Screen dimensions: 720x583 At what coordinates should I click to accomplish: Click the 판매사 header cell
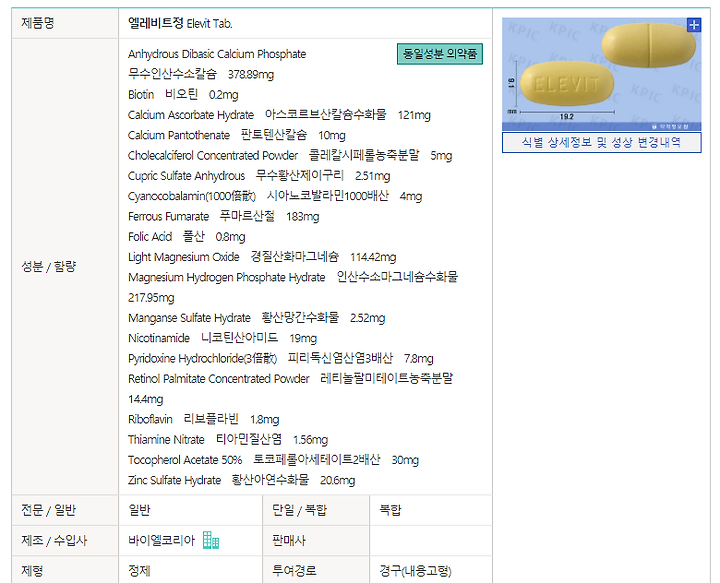pyautogui.click(x=316, y=540)
